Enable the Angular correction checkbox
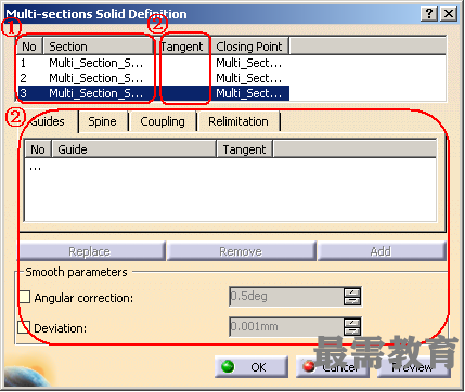Screen dimensions: 465x392 point(25,297)
